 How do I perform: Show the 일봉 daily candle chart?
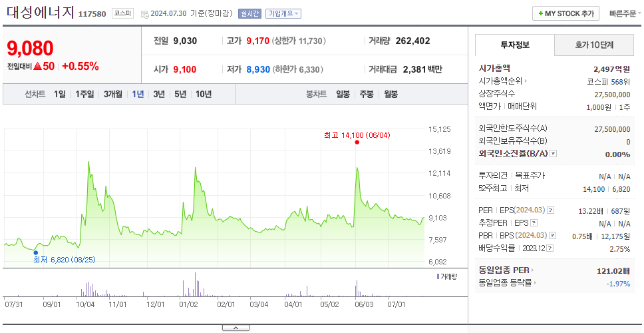coord(343,94)
